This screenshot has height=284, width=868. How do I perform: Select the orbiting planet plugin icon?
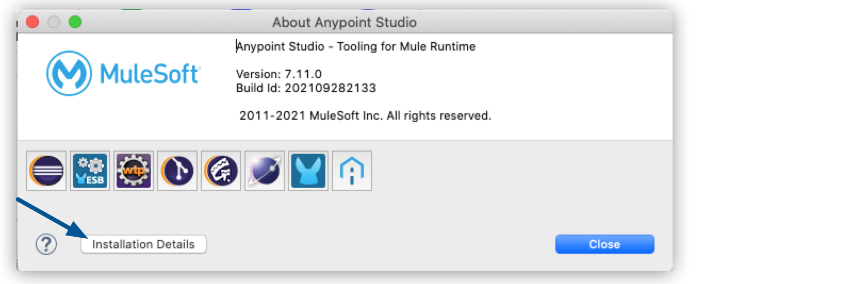click(x=265, y=171)
